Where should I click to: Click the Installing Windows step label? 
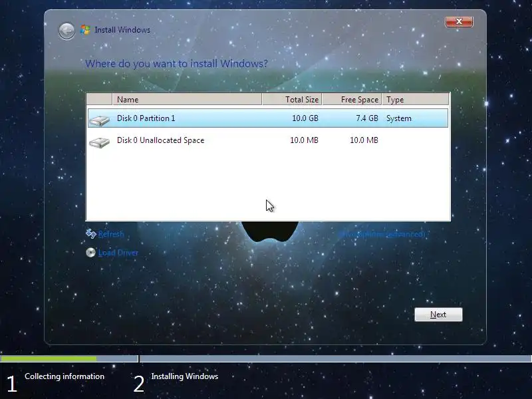pos(185,376)
